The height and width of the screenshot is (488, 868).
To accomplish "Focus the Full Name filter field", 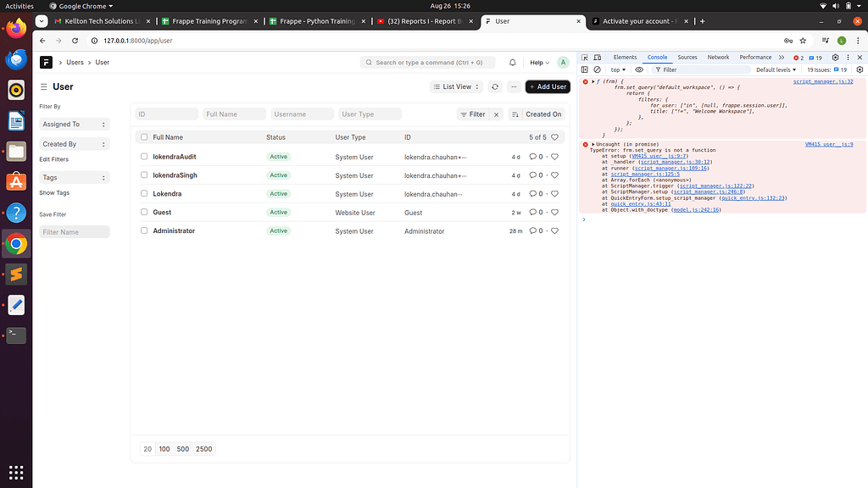I will click(x=234, y=114).
